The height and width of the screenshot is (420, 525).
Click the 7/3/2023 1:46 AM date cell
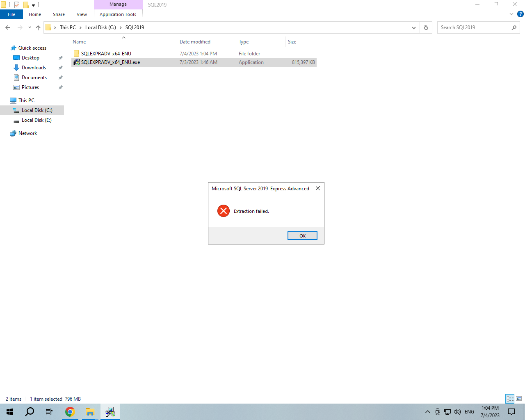199,62
